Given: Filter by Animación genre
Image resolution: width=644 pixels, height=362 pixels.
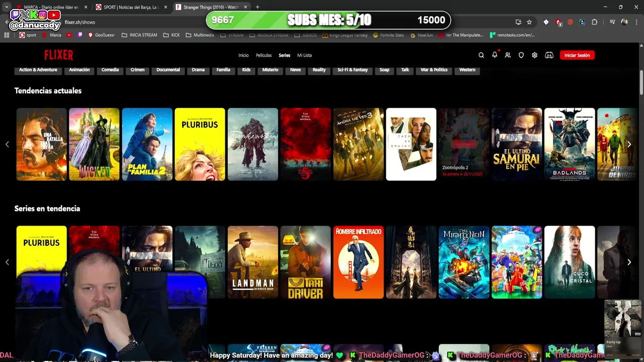Looking at the screenshot, I should pyautogui.click(x=79, y=70).
